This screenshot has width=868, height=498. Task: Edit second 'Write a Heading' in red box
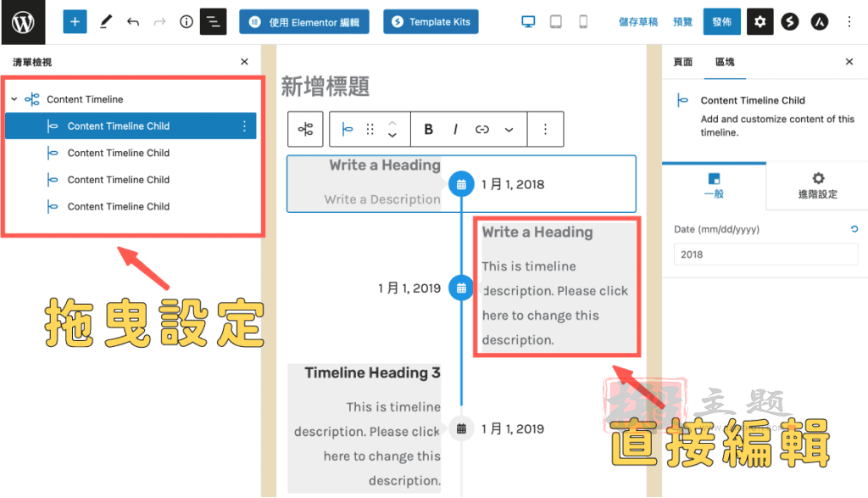pos(537,232)
